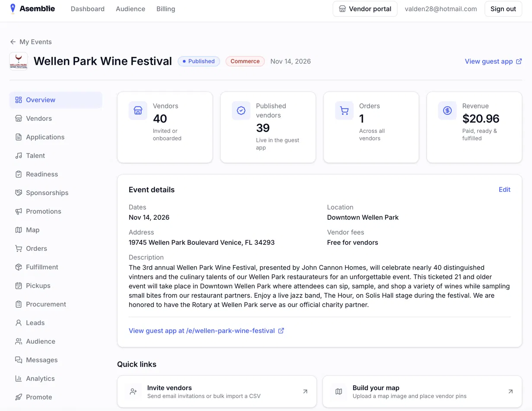Image resolution: width=532 pixels, height=411 pixels.
Task: Click the Map icon in sidebar
Action: pyautogui.click(x=19, y=230)
